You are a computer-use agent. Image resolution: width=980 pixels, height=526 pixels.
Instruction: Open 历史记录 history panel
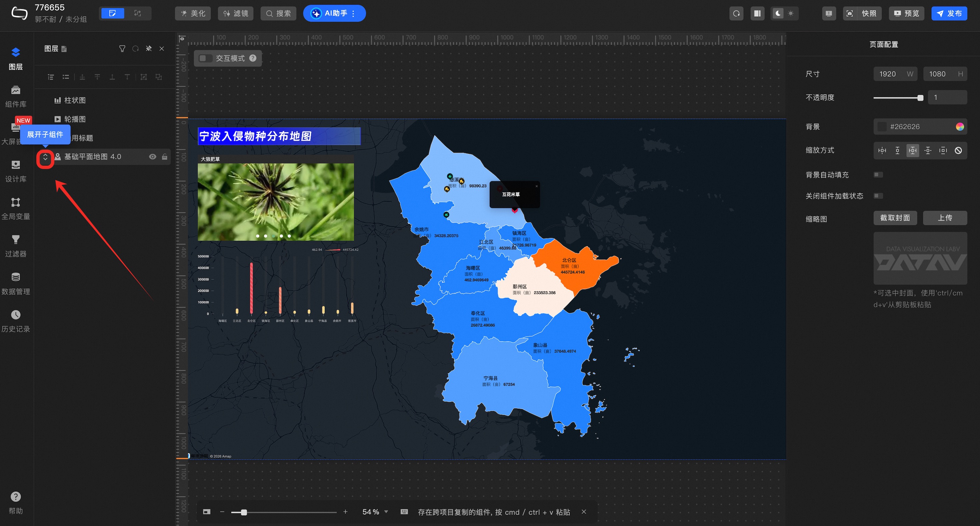tap(16, 321)
